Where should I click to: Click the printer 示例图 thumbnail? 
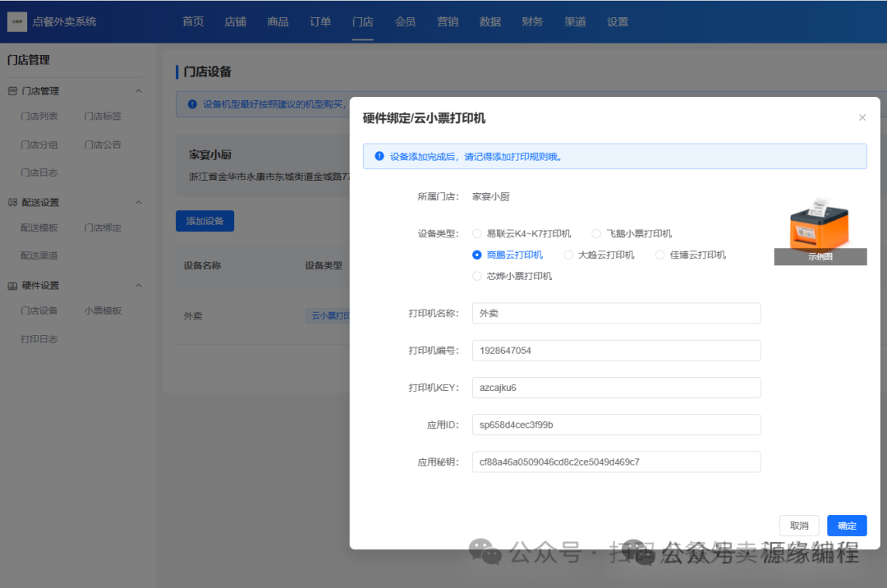tap(820, 231)
